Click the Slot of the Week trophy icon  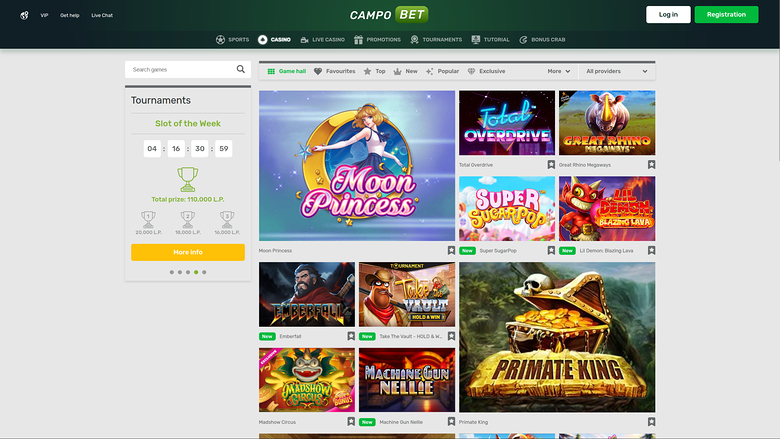click(188, 179)
